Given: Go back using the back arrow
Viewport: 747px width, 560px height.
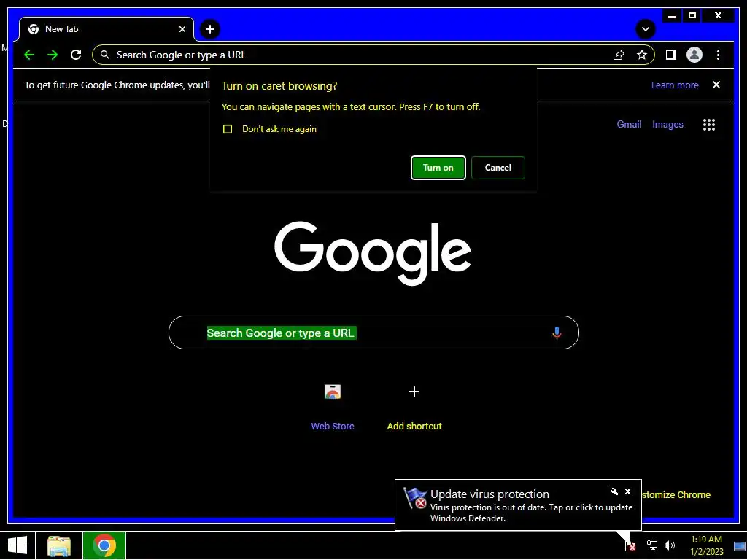Looking at the screenshot, I should pos(29,55).
